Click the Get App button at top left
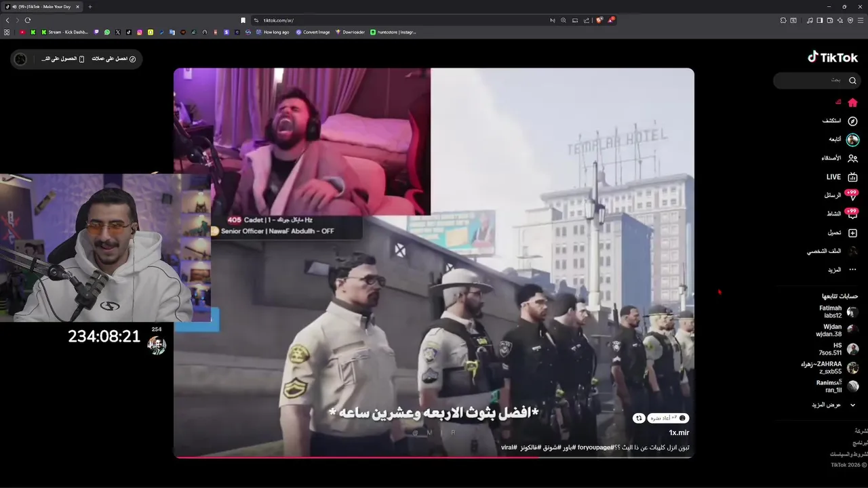 click(x=63, y=59)
